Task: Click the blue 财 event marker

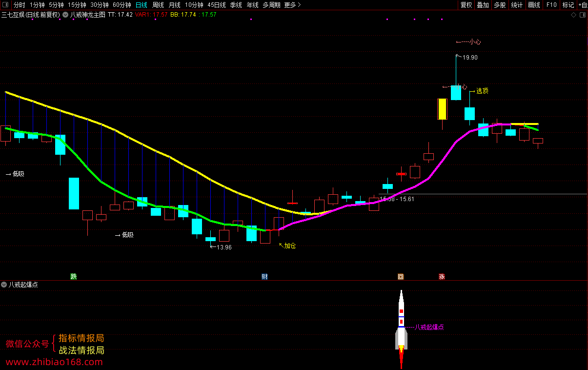Action: pyautogui.click(x=264, y=277)
